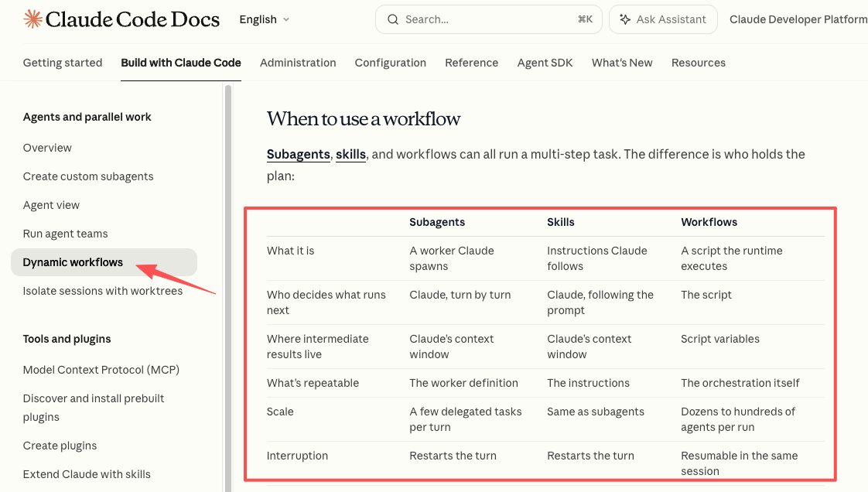Image resolution: width=868 pixels, height=492 pixels.
Task: Follow the skills link in the paragraph
Action: coord(351,155)
